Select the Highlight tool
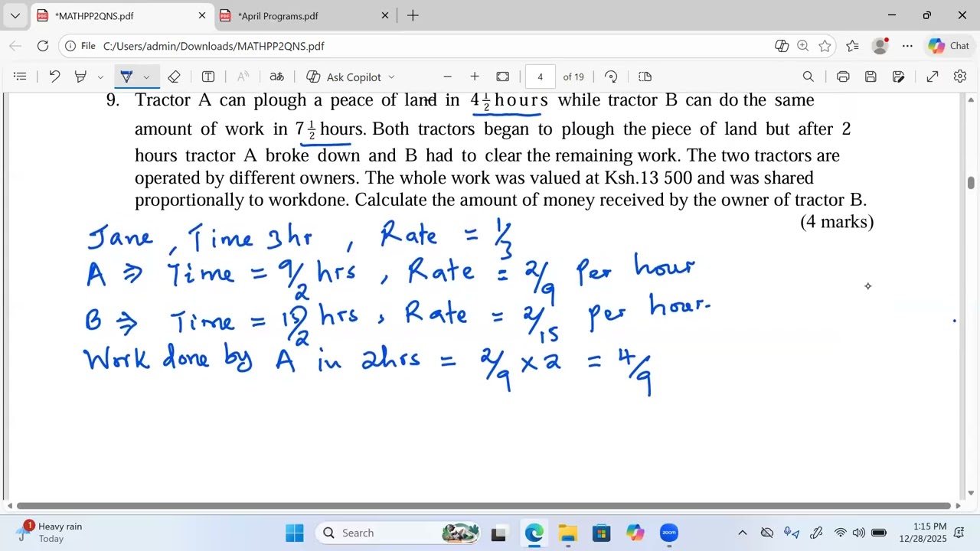The image size is (980, 551). point(80,77)
